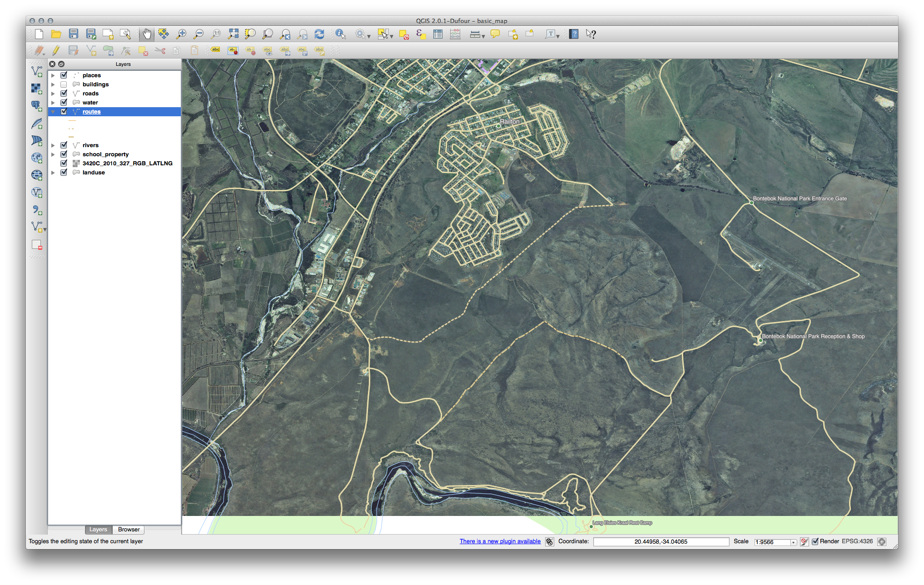Select the Pan Map hand tool
This screenshot has height=585, width=924.
point(147,34)
